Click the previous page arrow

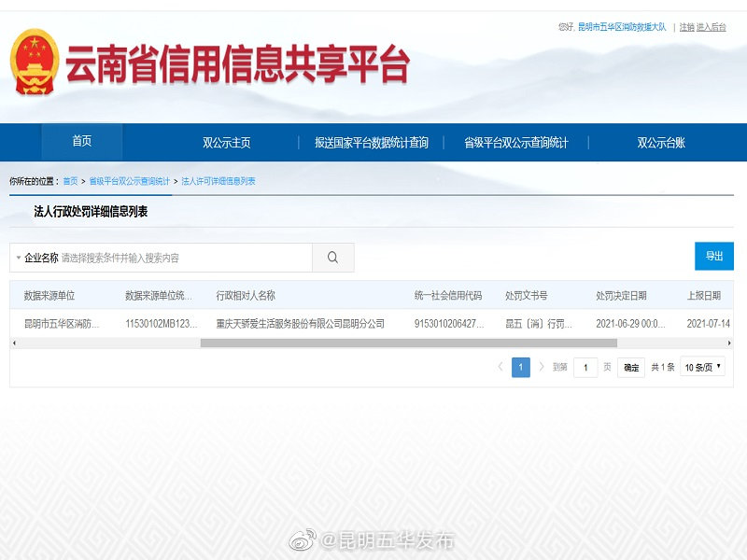(x=500, y=367)
